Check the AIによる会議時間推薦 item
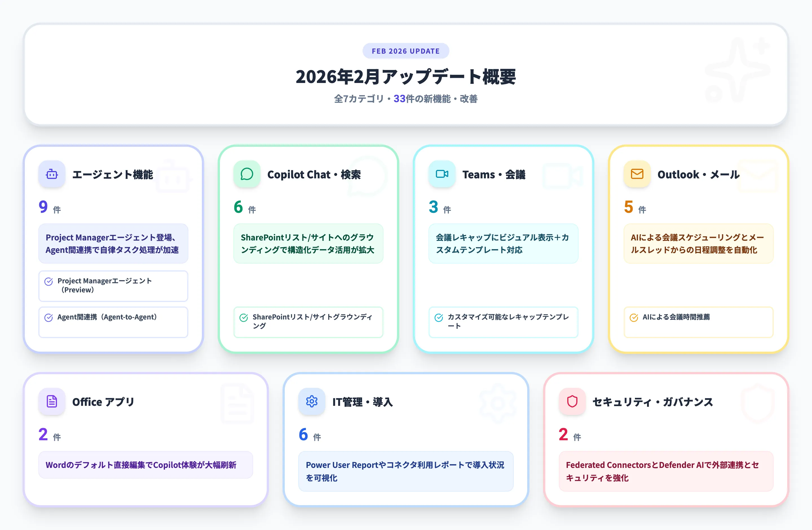This screenshot has height=530, width=812. (x=698, y=322)
